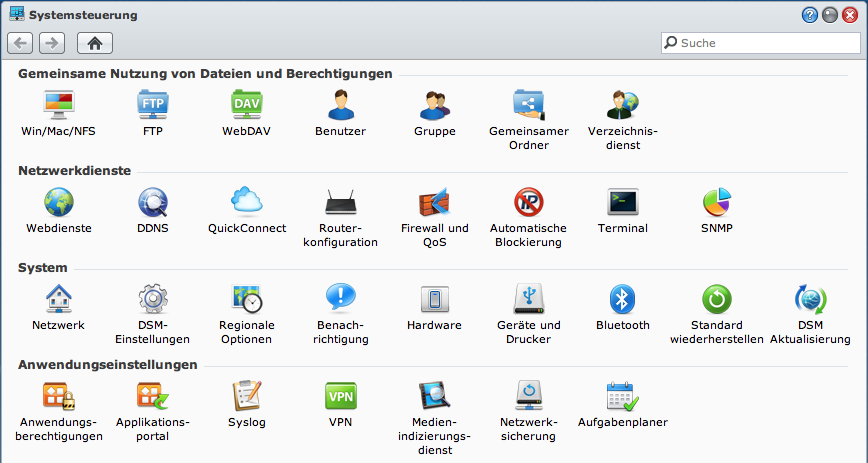The width and height of the screenshot is (868, 463).
Task: Open Aufgabenplaner task scheduler
Action: coord(623,395)
